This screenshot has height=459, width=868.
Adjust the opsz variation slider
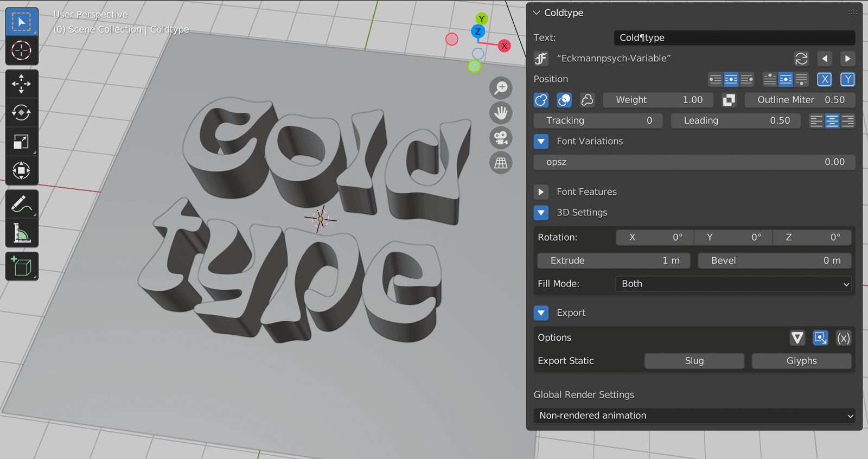point(694,162)
